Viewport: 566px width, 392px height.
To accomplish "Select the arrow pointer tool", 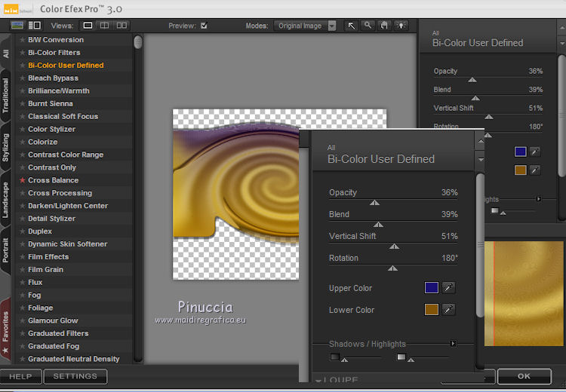I will tap(352, 26).
